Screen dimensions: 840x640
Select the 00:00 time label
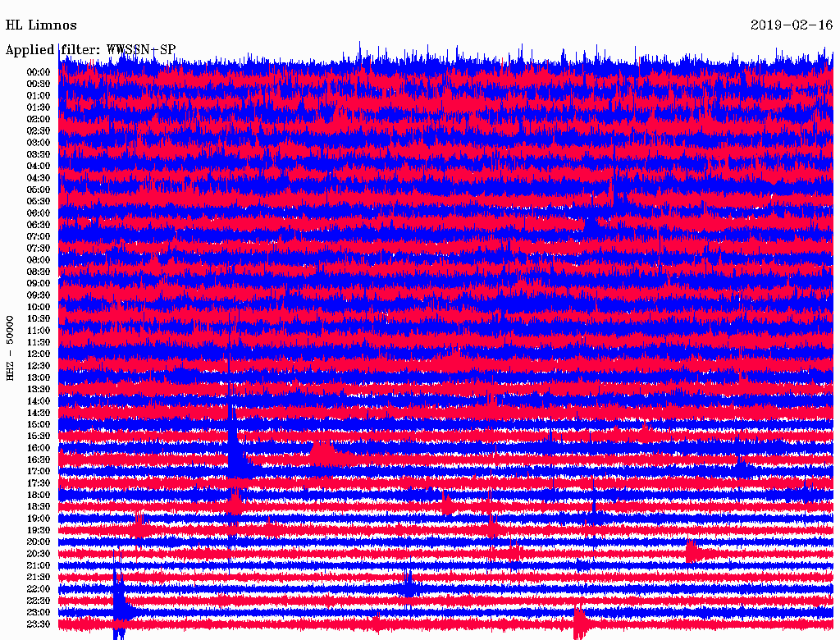coord(38,72)
